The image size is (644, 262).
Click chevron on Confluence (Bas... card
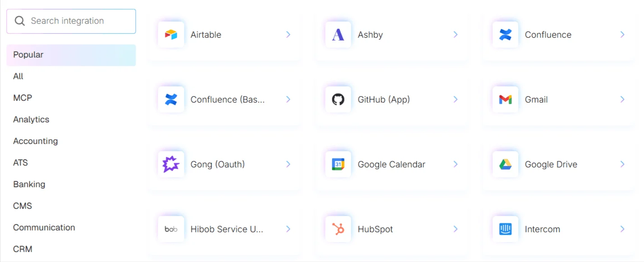point(288,99)
